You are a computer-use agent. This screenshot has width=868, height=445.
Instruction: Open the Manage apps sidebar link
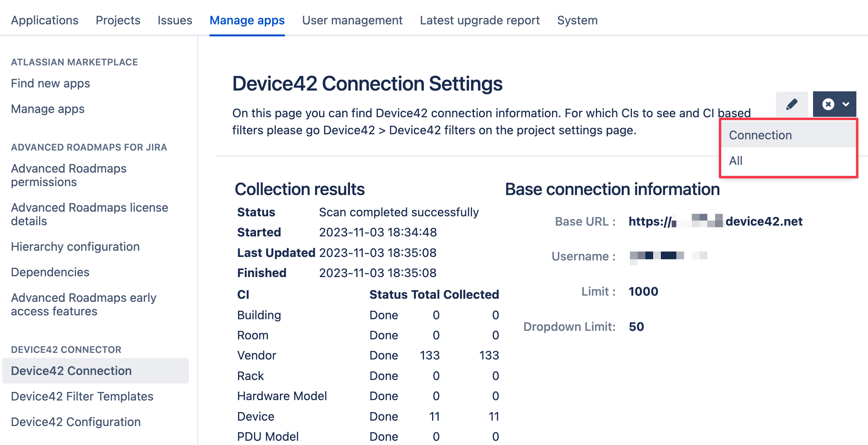(x=47, y=109)
